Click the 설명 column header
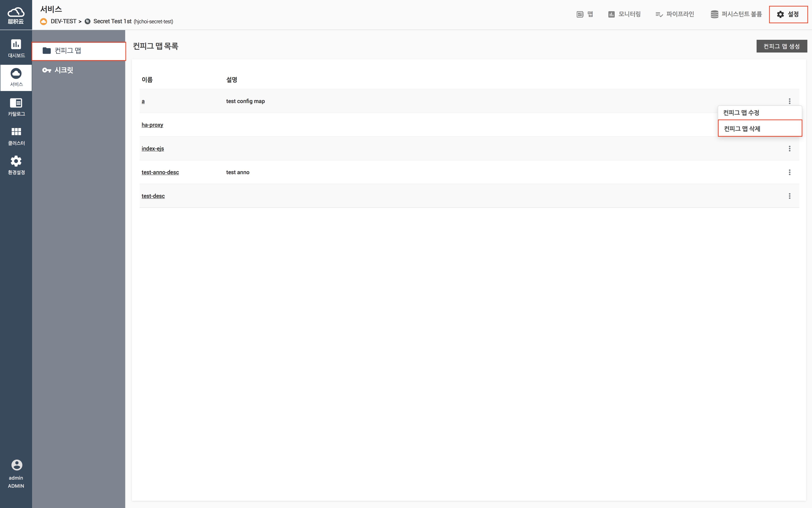The width and height of the screenshot is (812, 508). point(232,80)
